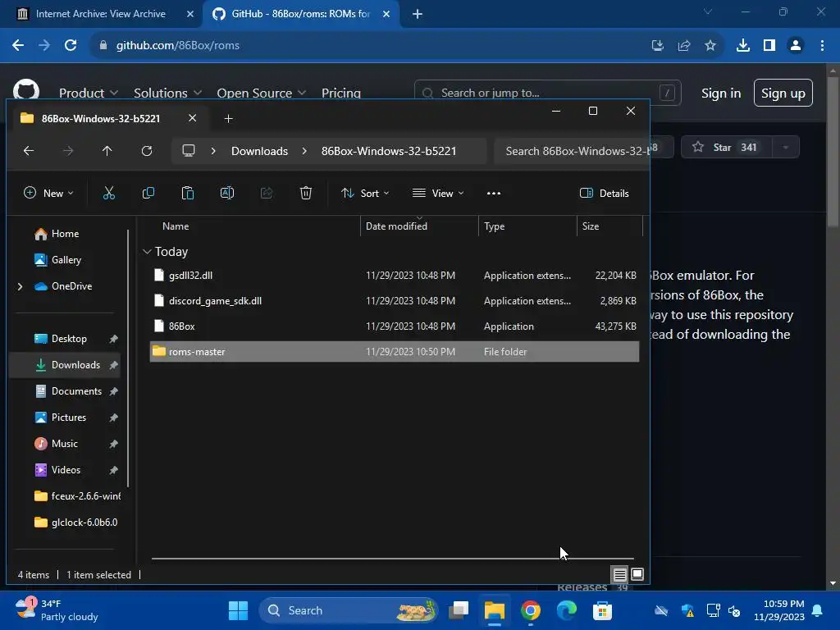Go up one folder level in Explorer

(x=107, y=151)
